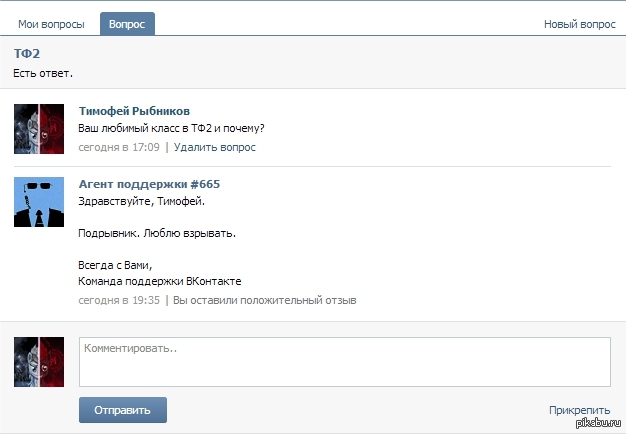The height and width of the screenshot is (434, 626).
Task: Open the Тимофей Рыбников profile name link
Action: tap(134, 111)
